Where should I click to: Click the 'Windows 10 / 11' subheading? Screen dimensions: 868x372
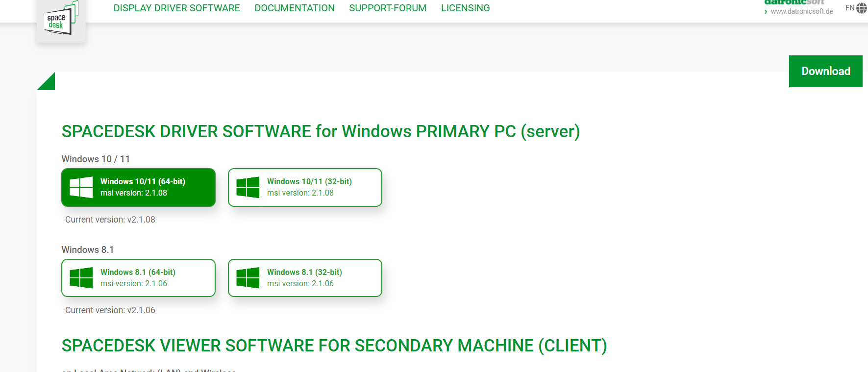96,159
